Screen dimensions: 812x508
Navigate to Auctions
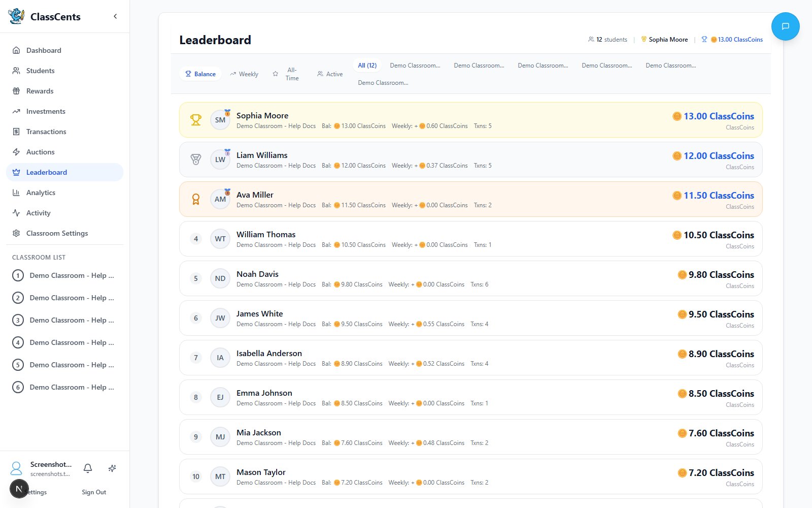(64, 152)
